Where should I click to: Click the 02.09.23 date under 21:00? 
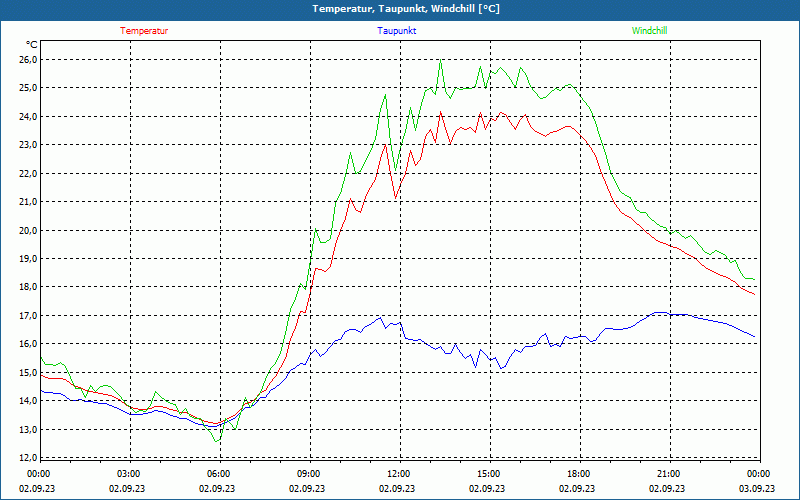point(667,488)
